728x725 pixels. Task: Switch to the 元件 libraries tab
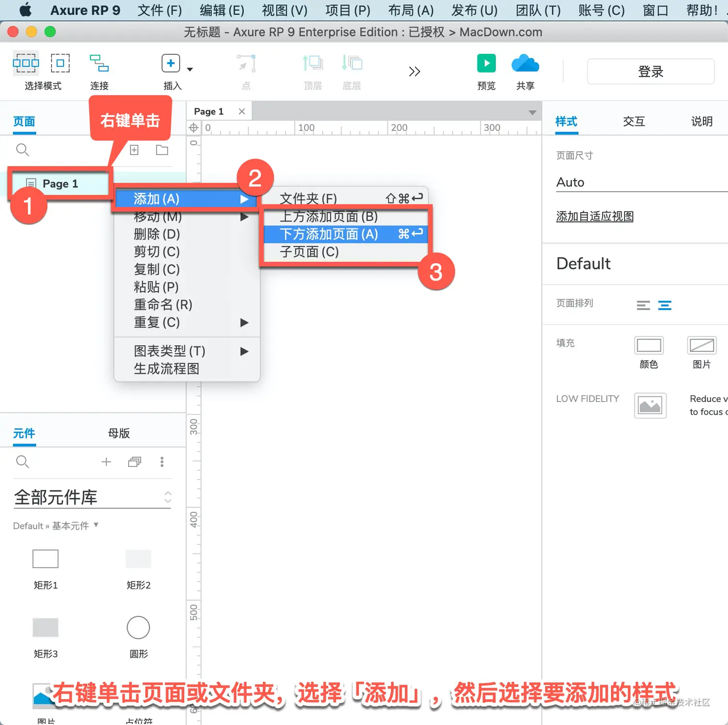click(x=24, y=433)
